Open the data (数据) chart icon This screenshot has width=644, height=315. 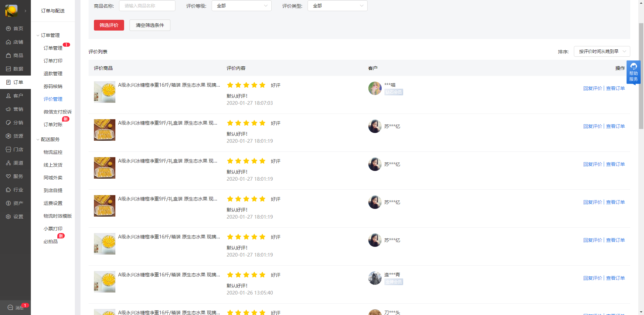[9, 69]
